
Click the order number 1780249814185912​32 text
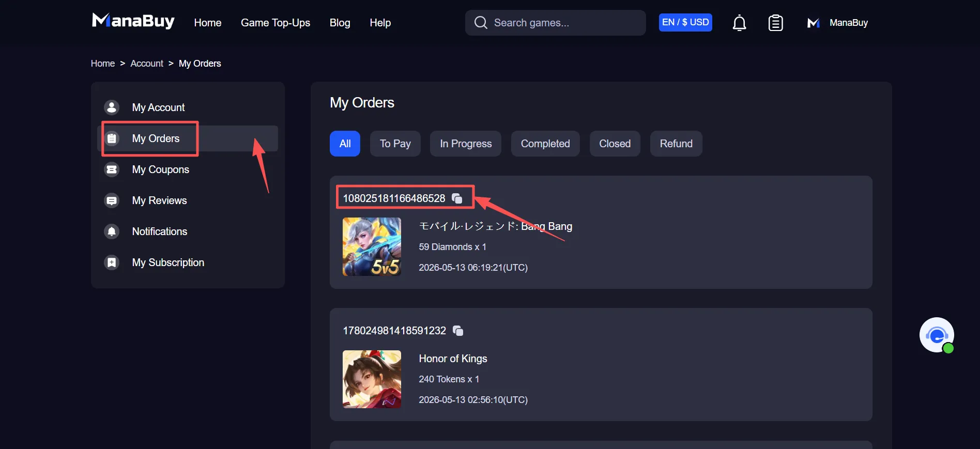[x=394, y=331]
